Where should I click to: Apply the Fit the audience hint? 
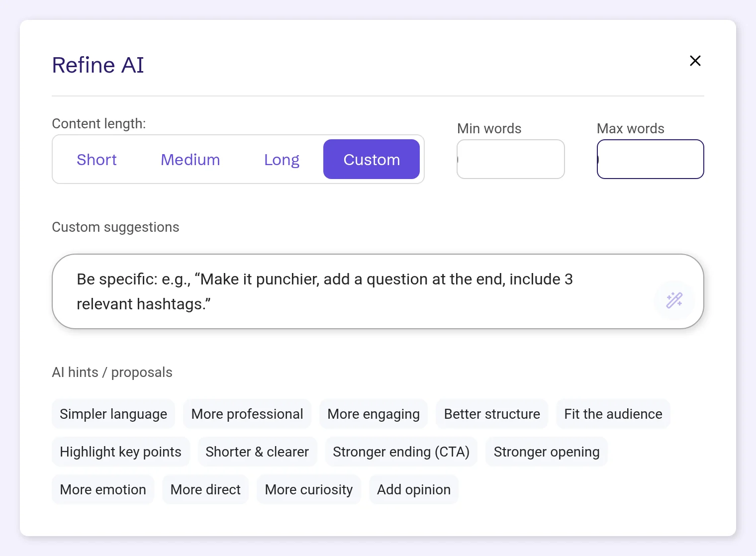(613, 414)
